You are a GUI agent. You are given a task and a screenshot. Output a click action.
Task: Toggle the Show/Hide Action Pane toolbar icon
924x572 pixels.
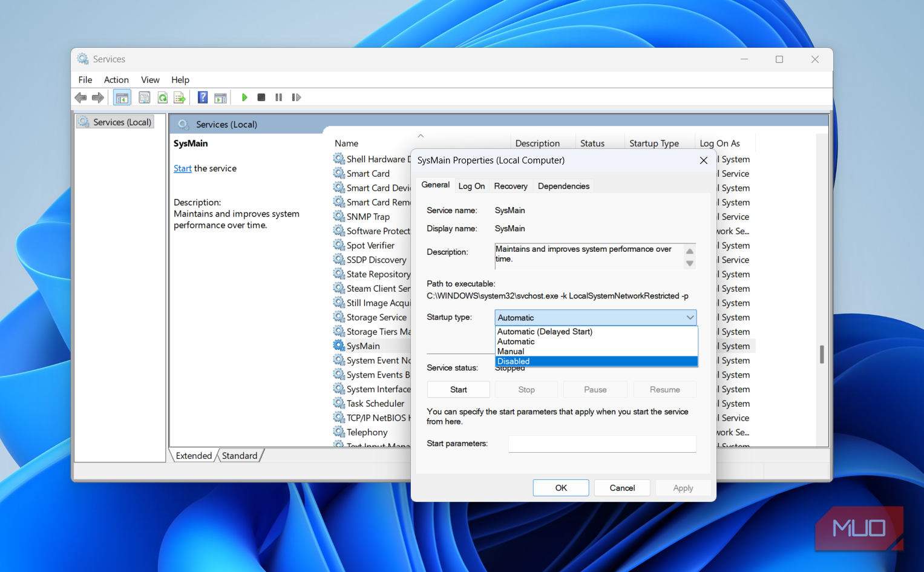click(220, 97)
